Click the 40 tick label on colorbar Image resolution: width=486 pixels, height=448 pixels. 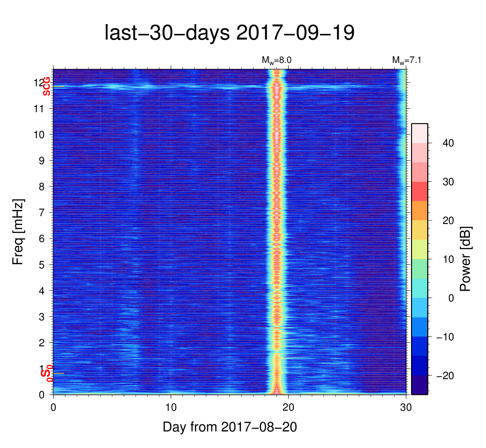click(x=448, y=143)
